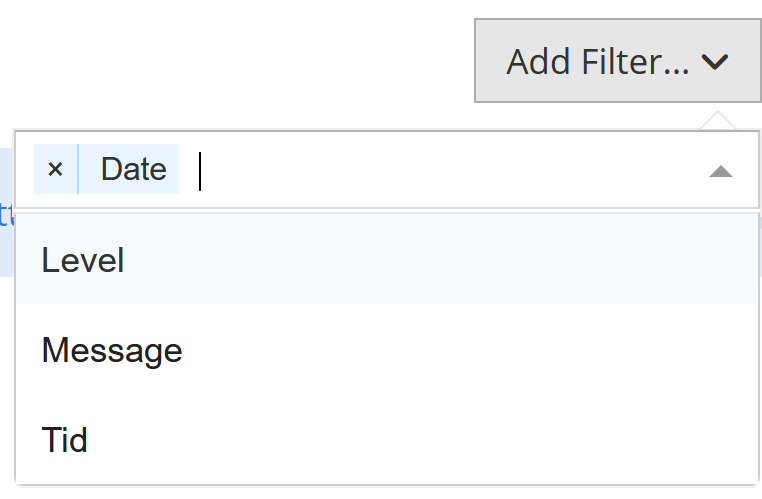Choose Message in the dropdown list

[x=112, y=350]
